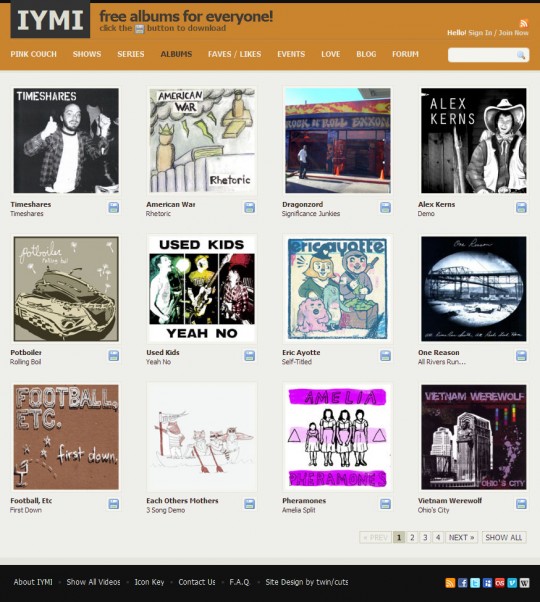Download Dragonzord Significance Junkies album
The width and height of the screenshot is (540, 602).
pos(385,208)
